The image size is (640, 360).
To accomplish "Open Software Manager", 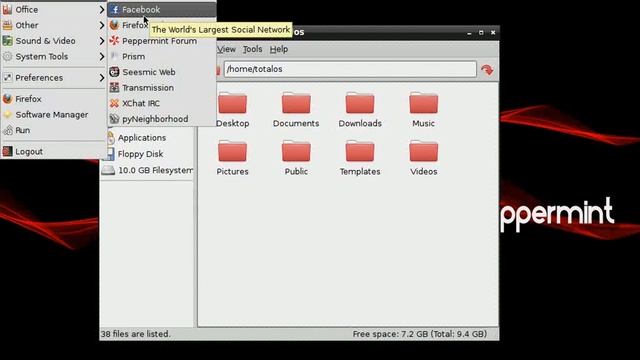I will tap(53, 115).
